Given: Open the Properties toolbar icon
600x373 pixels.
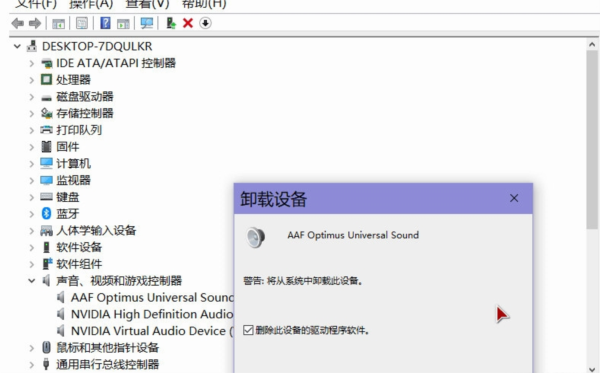Looking at the screenshot, I should tap(82, 24).
